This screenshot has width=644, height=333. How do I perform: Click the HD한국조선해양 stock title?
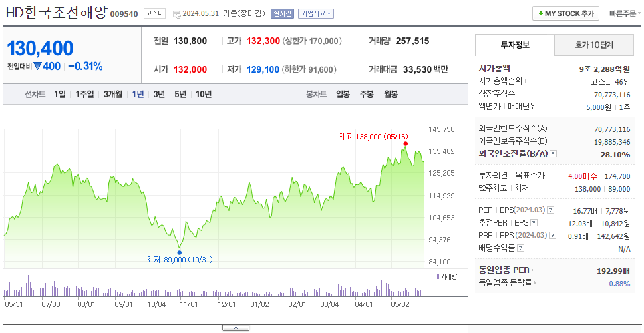tap(57, 13)
